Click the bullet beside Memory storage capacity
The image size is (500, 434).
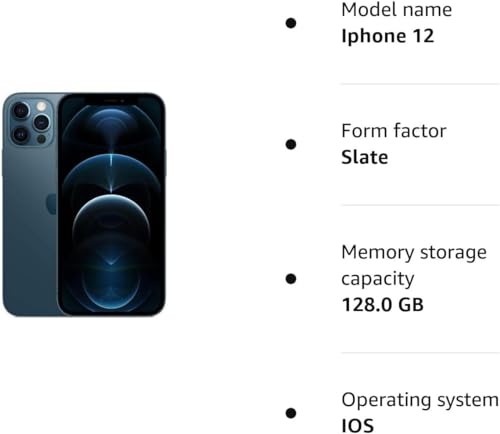291,279
